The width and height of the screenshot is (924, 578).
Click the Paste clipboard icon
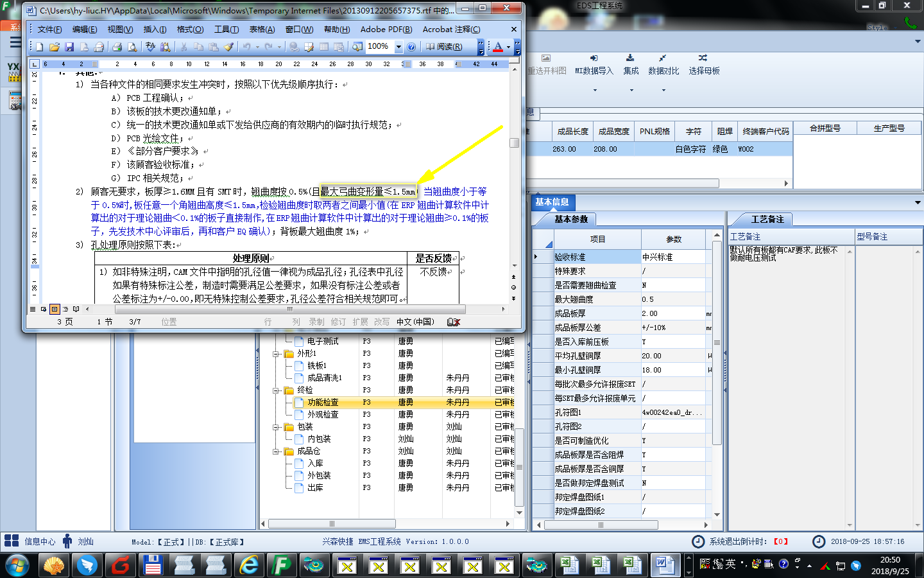213,47
